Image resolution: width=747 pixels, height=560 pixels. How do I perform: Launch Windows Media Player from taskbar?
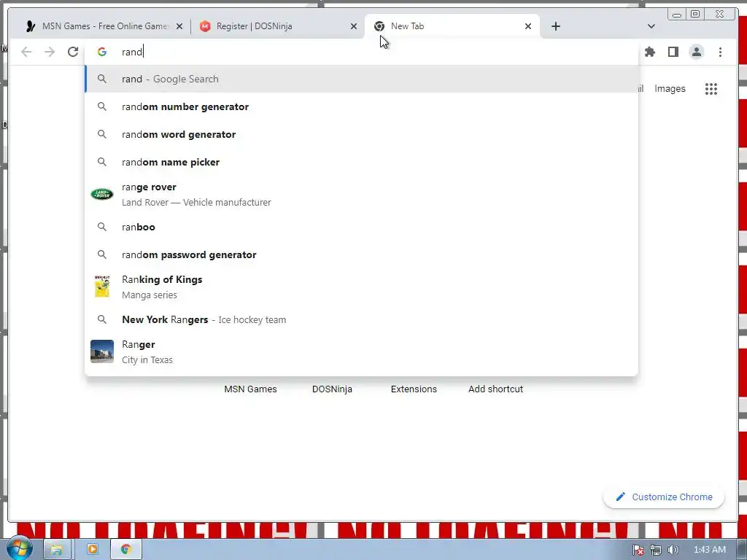(x=93, y=550)
